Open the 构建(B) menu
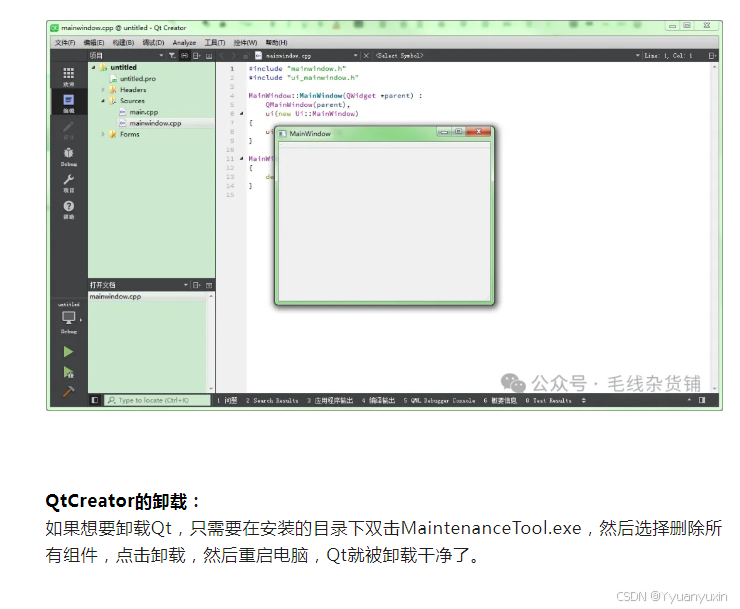The height and width of the screenshot is (609, 740). 123,42
